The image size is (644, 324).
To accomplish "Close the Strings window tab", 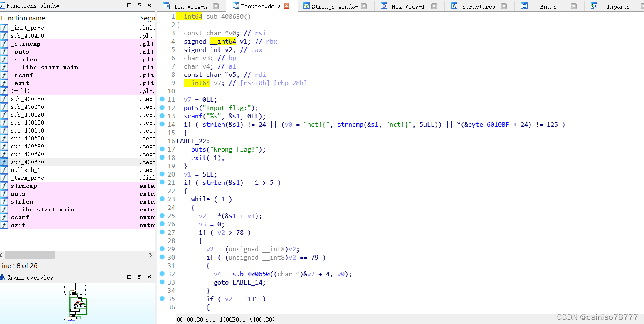I will pyautogui.click(x=364, y=6).
